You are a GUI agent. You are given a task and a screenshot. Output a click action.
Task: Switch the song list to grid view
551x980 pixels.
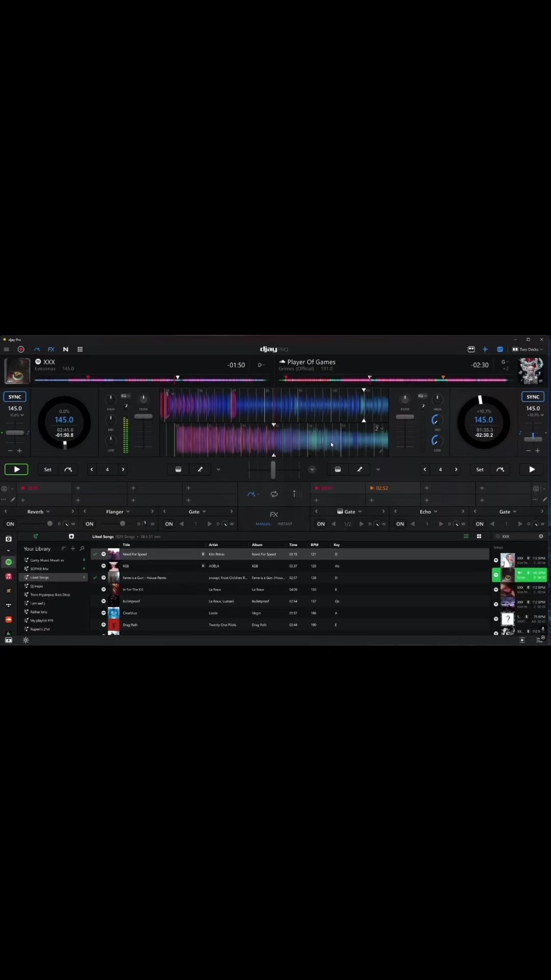point(479,536)
